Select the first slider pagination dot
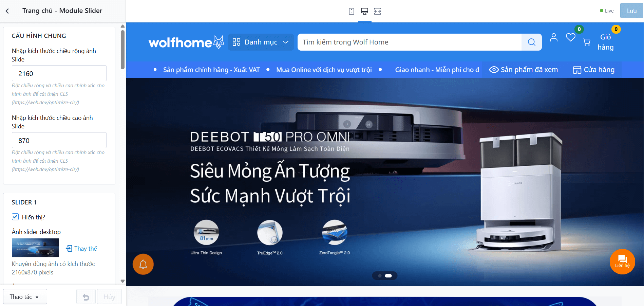The width and height of the screenshot is (644, 306). (380, 276)
